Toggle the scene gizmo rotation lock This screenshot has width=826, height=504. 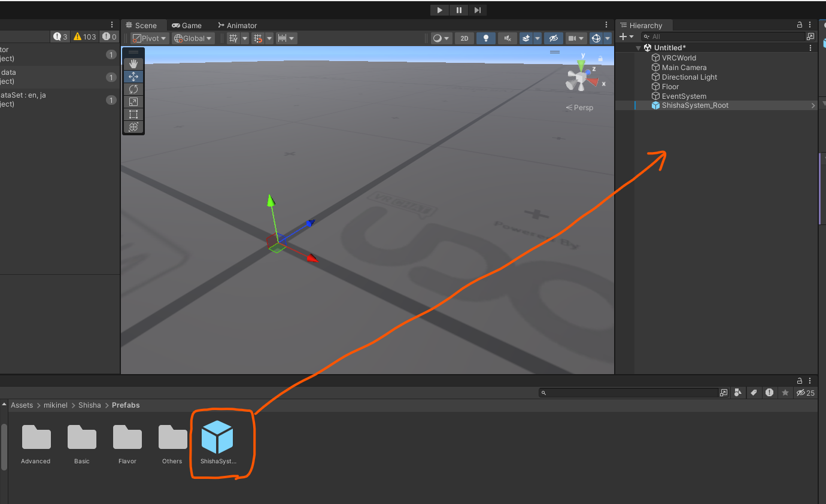600,58
